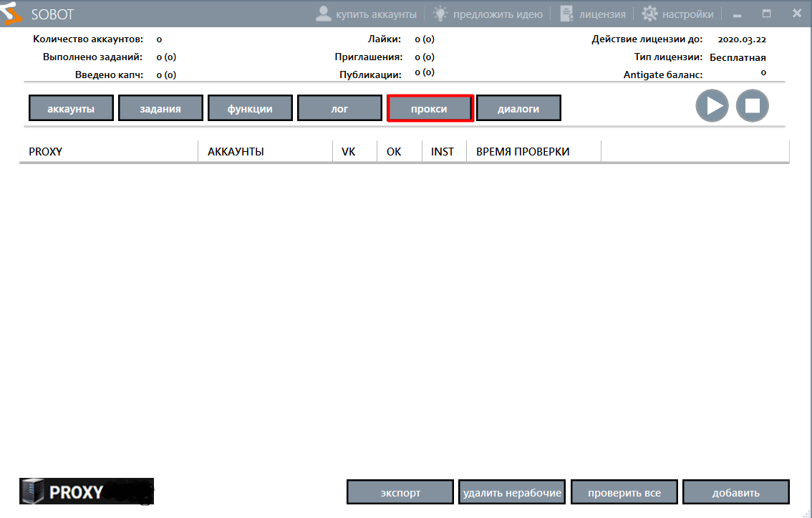Open the лицензия license page
812x518 pixels.
(x=592, y=14)
